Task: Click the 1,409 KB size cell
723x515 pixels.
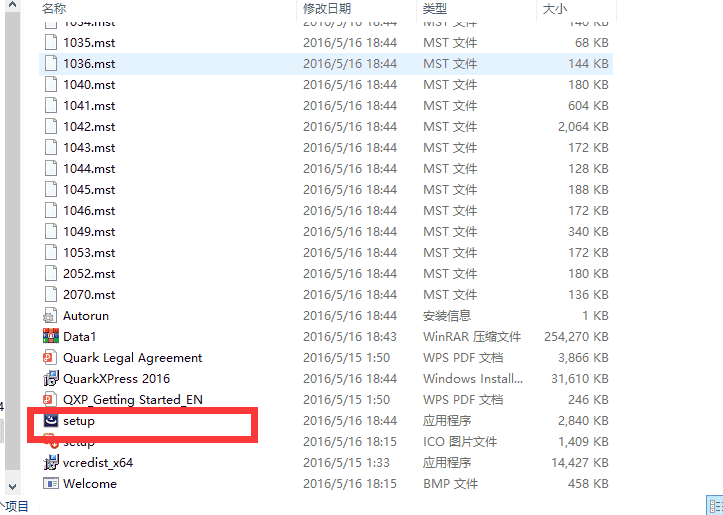Action: 583,441
